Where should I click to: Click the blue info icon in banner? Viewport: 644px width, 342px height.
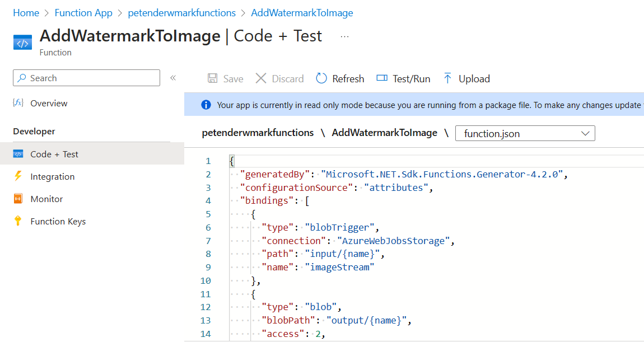coord(206,105)
